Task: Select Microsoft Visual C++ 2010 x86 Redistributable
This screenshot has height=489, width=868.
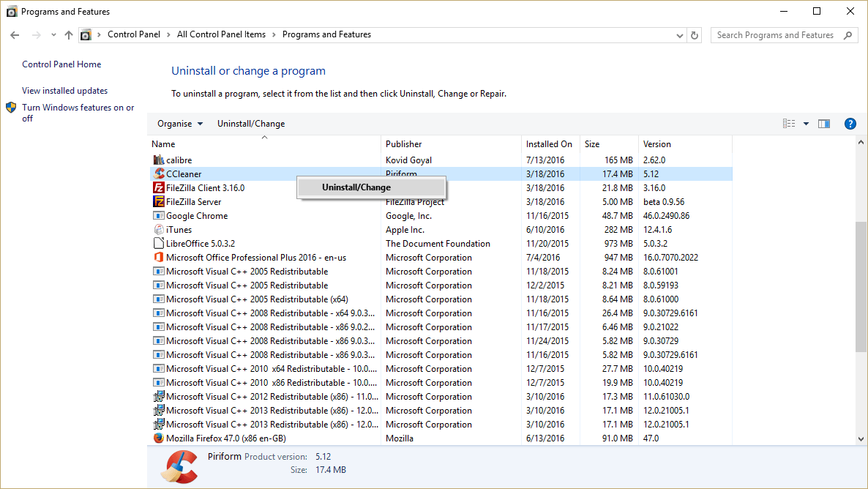Action: [441, 383]
